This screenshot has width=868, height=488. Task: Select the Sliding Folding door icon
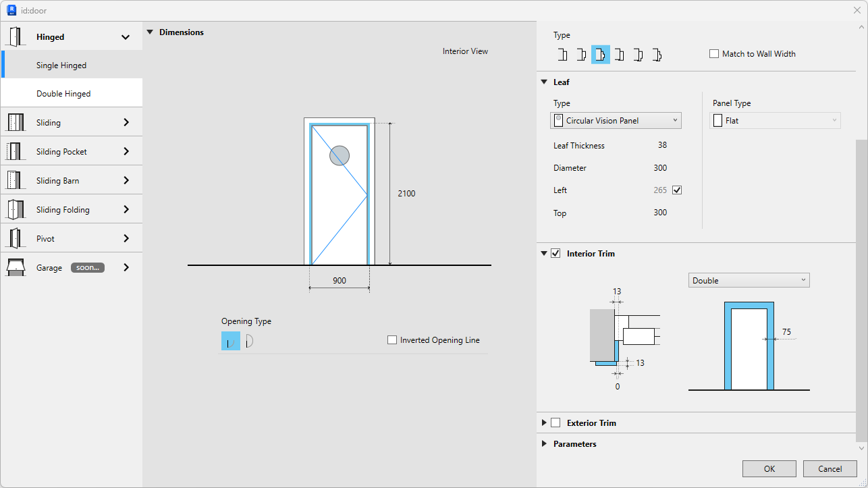[x=15, y=209]
